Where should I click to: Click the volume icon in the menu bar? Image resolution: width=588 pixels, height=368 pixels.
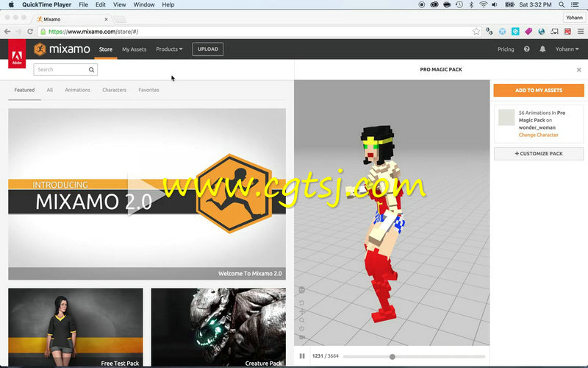(x=495, y=4)
